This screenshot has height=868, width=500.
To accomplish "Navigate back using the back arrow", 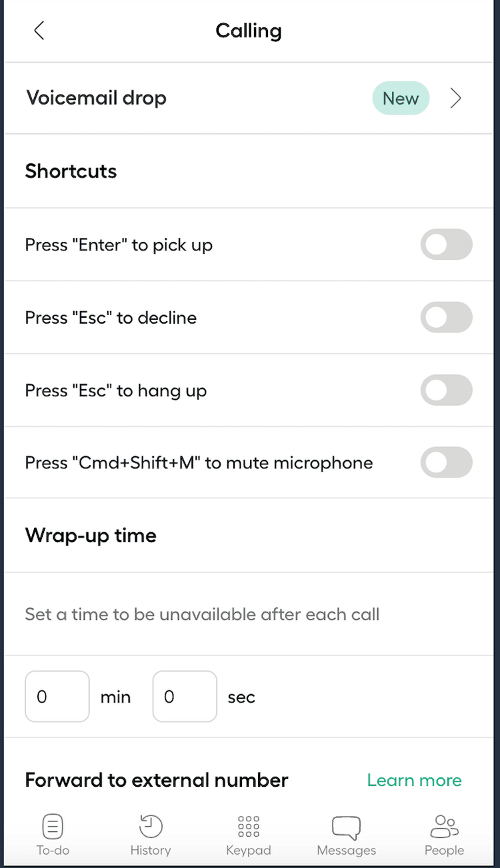I will (38, 30).
